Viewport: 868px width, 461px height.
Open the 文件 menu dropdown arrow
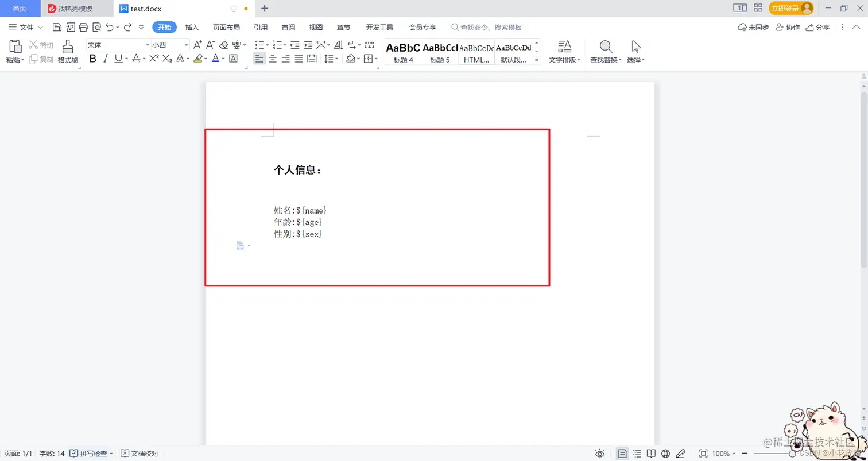click(40, 27)
